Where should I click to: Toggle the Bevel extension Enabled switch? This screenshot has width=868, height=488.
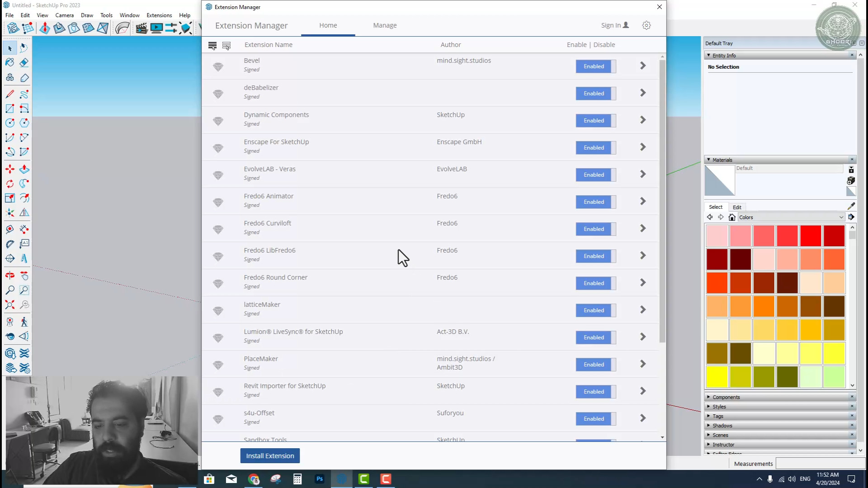click(x=596, y=66)
